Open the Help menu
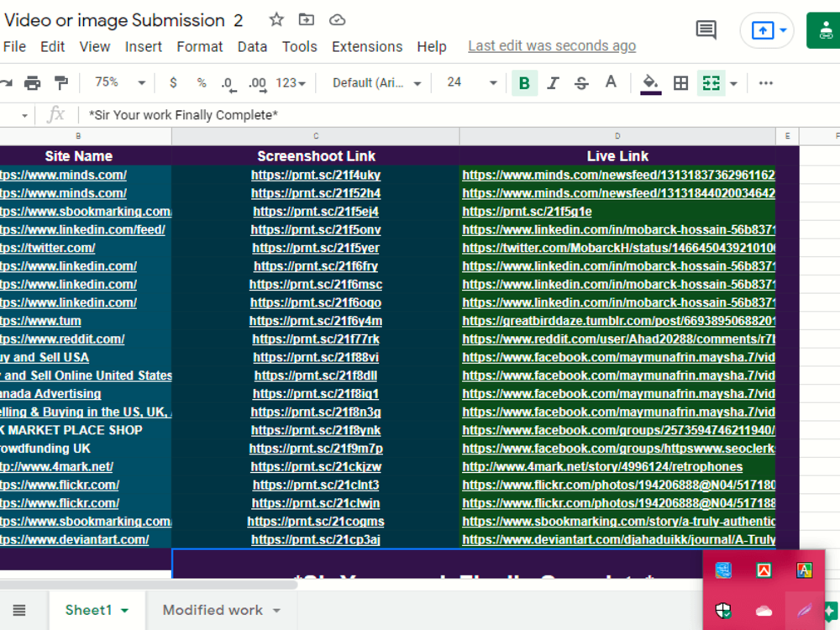840x630 pixels. point(431,47)
